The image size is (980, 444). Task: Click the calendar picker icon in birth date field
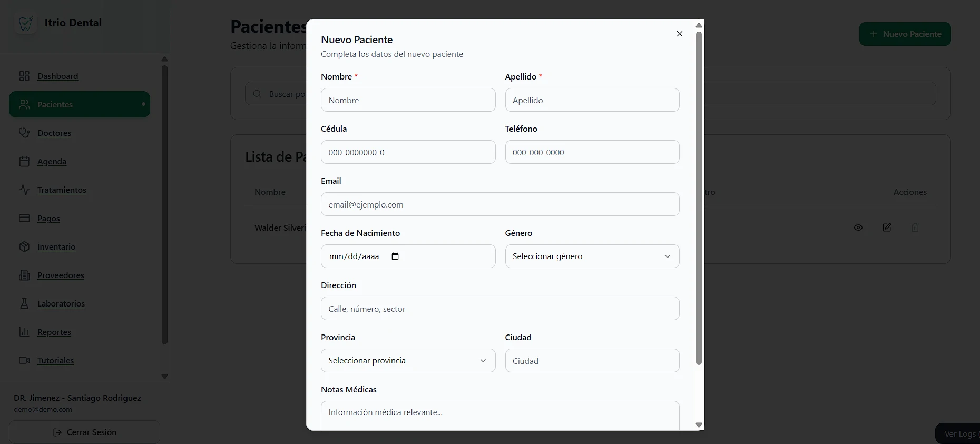point(395,256)
